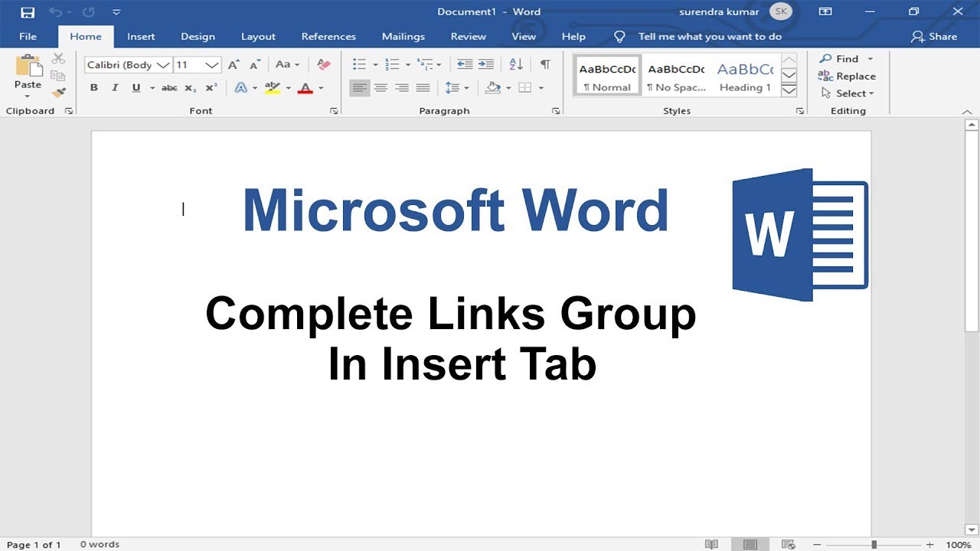Select the Format Painter brush
This screenshot has height=551, width=980.
coord(58,93)
